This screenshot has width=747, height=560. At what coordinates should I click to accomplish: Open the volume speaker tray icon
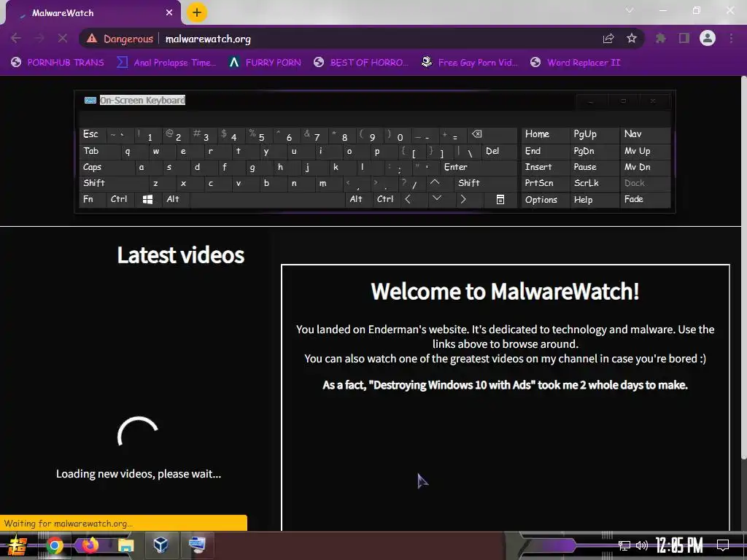pyautogui.click(x=642, y=545)
